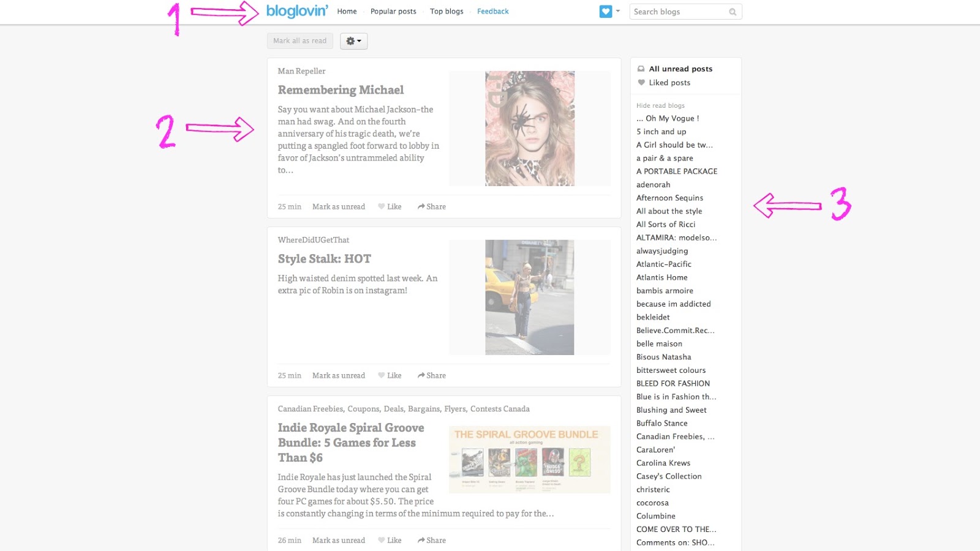980x551 pixels.
Task: Select 'BLEED FOR FASHION' blog
Action: tap(673, 384)
